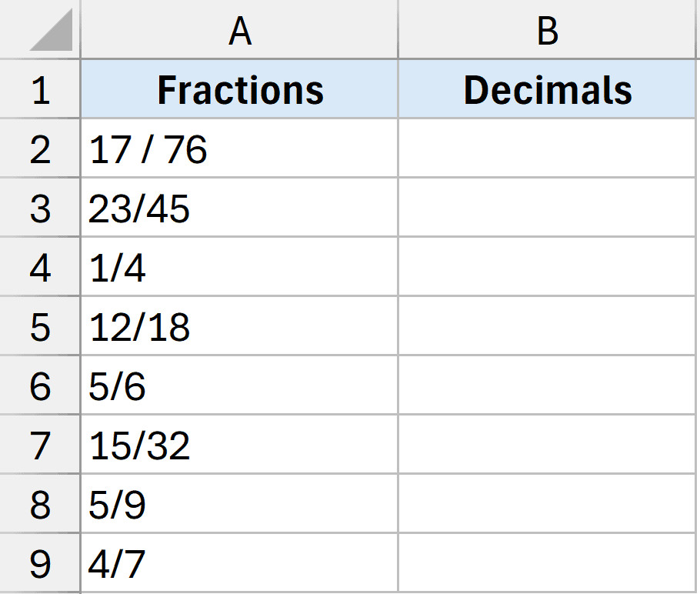This screenshot has width=700, height=594.
Task: Select row 2 header
Action: [40, 149]
